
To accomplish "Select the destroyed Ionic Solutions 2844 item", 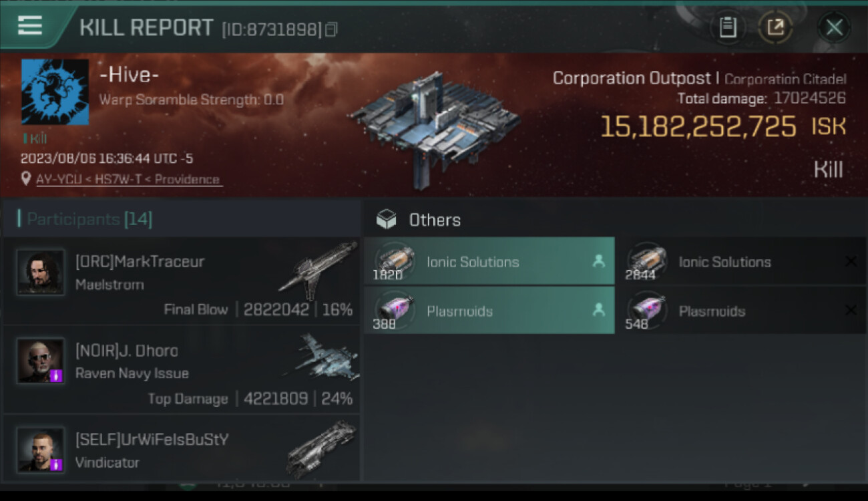I will click(740, 261).
